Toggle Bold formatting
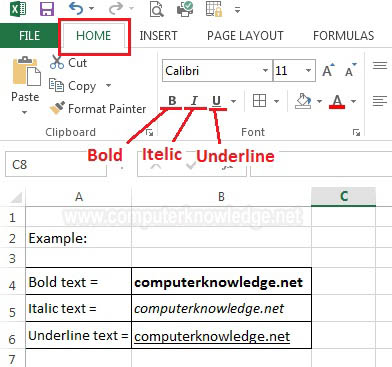 [x=172, y=101]
